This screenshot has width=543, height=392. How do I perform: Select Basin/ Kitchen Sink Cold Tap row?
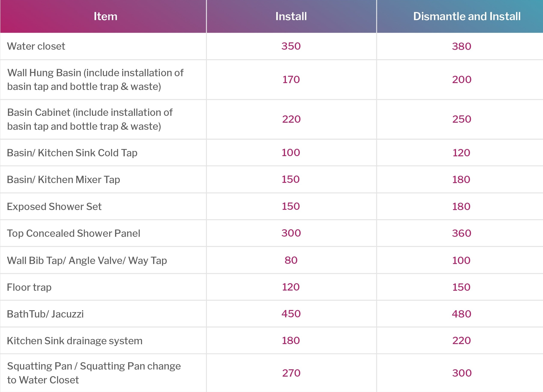coord(72,153)
